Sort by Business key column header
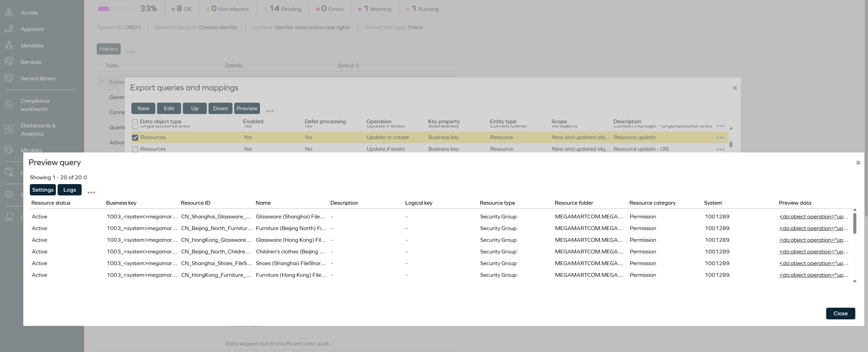Screen dimensions: 868x352 [x=121, y=203]
